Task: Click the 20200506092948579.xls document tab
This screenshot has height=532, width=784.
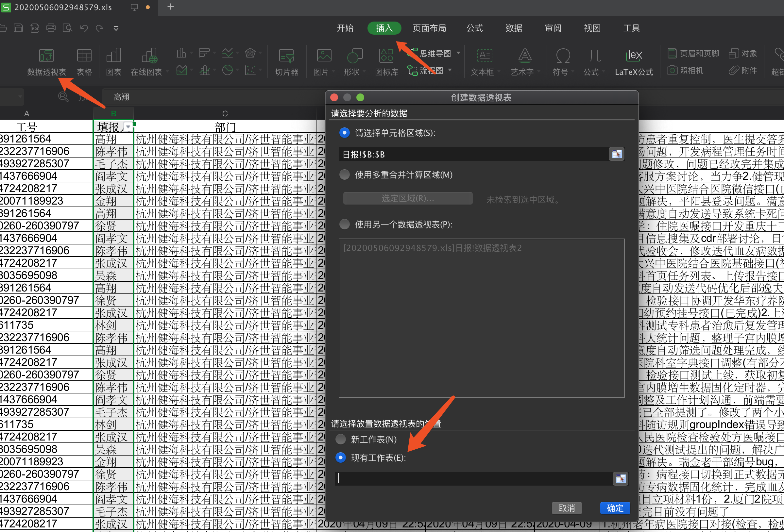Action: click(63, 7)
